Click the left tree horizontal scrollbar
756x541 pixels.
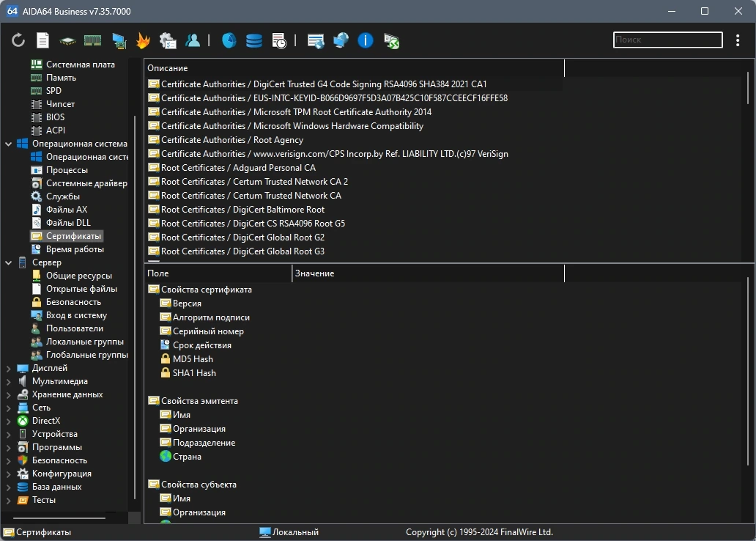tap(59, 518)
